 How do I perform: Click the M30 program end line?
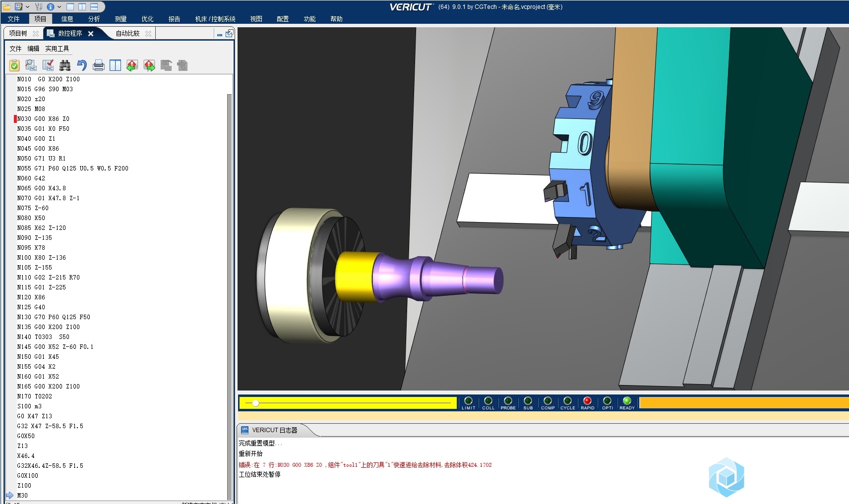[x=22, y=496]
